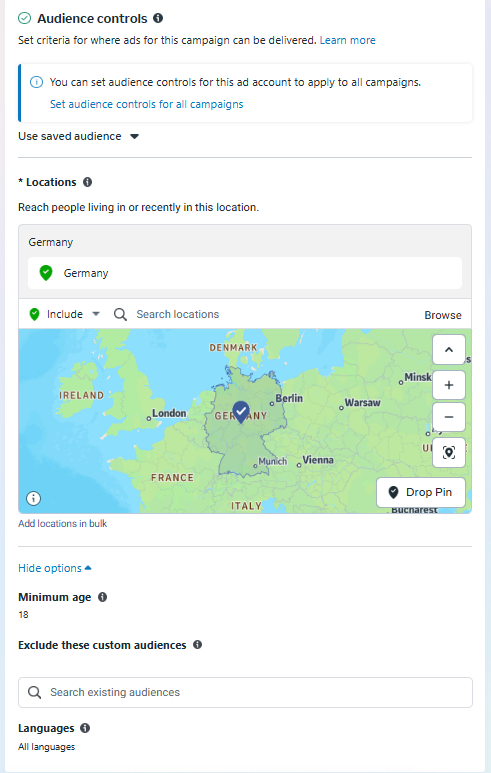Click the Locations info icon
The height and width of the screenshot is (773, 491).
click(x=87, y=182)
